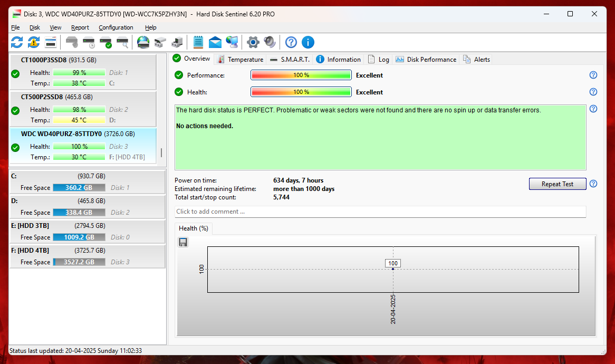Click the blue question mark help toolbar icon
Viewport: 615px width, 364px height.
coord(291,42)
